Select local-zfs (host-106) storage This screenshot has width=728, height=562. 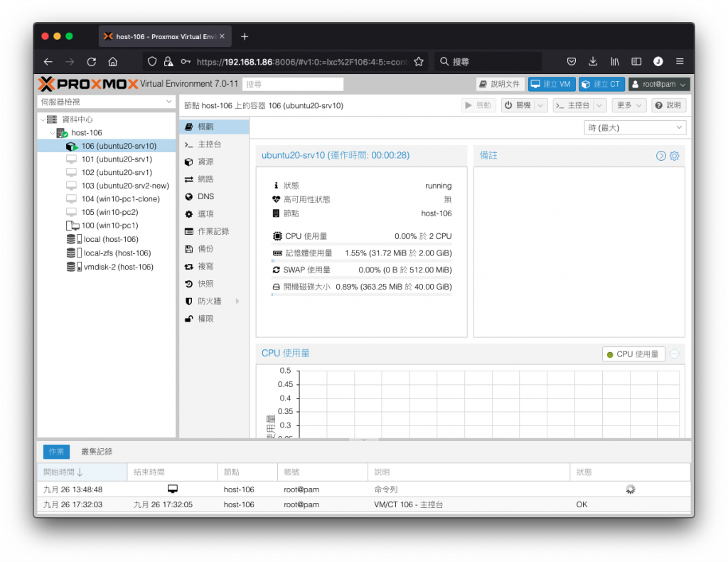(x=107, y=253)
